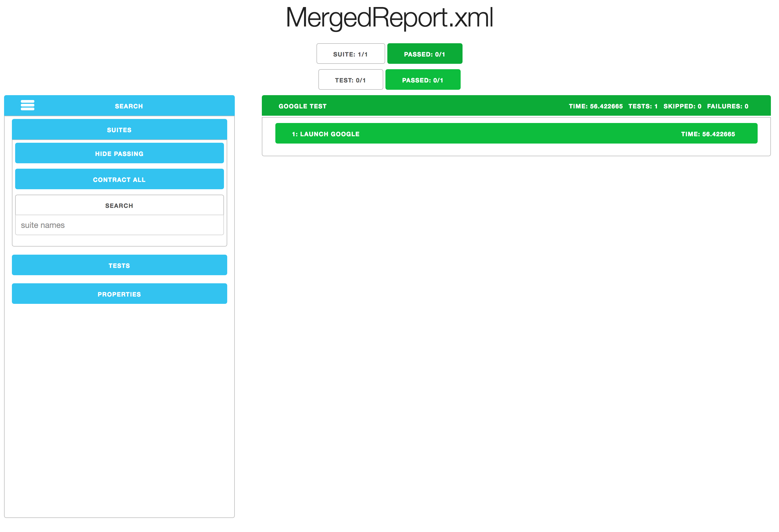
Task: Click the sidebar Search button above suite names
Action: 119,205
